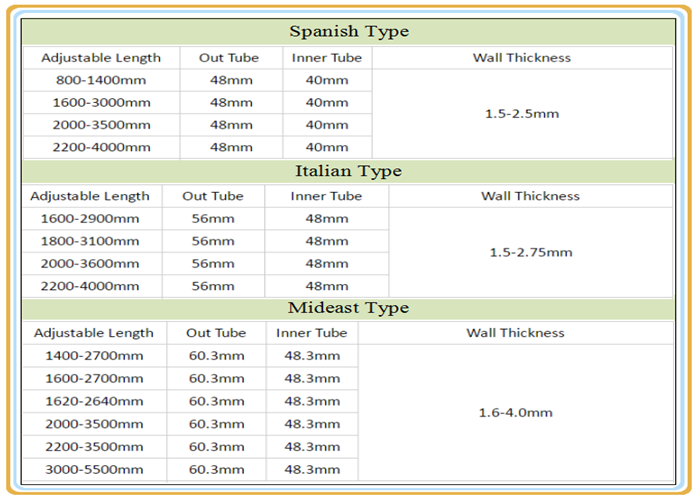Viewport: 700px width, 500px height.
Task: Click the Italian table Adjustable Length header
Action: point(91,196)
